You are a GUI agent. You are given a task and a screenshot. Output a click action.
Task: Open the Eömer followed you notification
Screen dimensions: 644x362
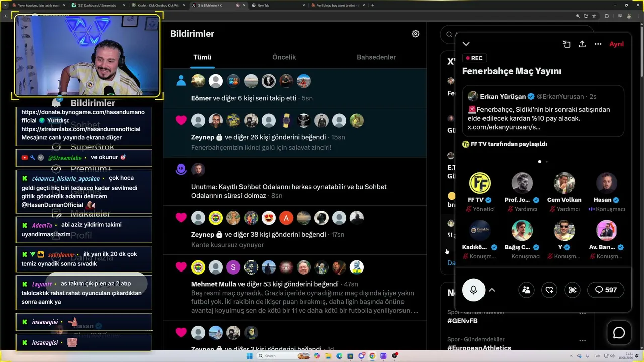(294, 88)
